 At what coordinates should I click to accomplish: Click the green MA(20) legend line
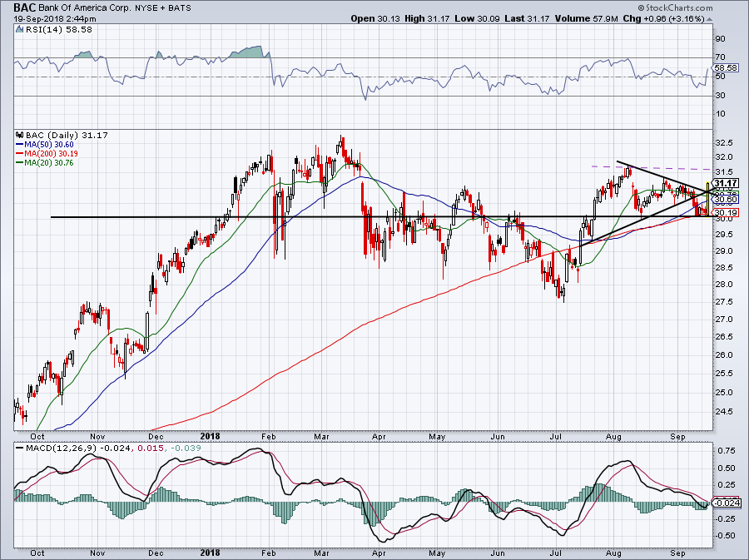coord(20,163)
